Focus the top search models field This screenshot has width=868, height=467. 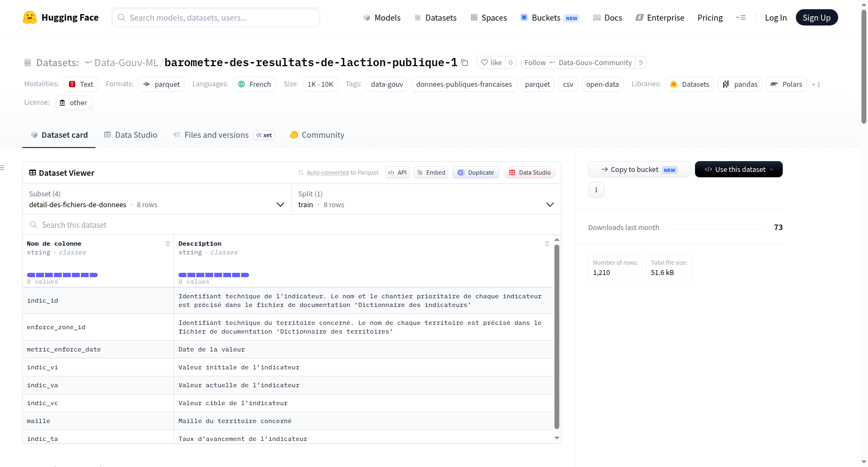216,17
